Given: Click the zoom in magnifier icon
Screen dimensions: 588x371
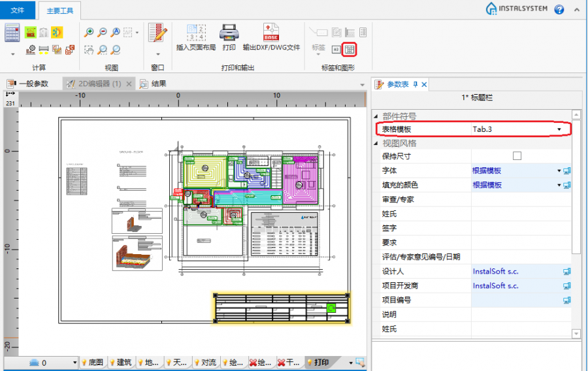Looking at the screenshot, I should pos(90,32).
